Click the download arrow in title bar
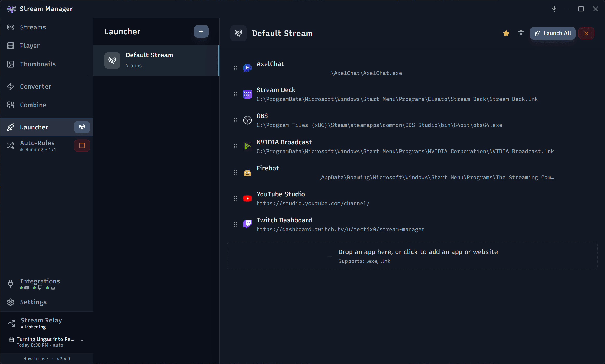Image resolution: width=605 pixels, height=364 pixels. point(554,9)
